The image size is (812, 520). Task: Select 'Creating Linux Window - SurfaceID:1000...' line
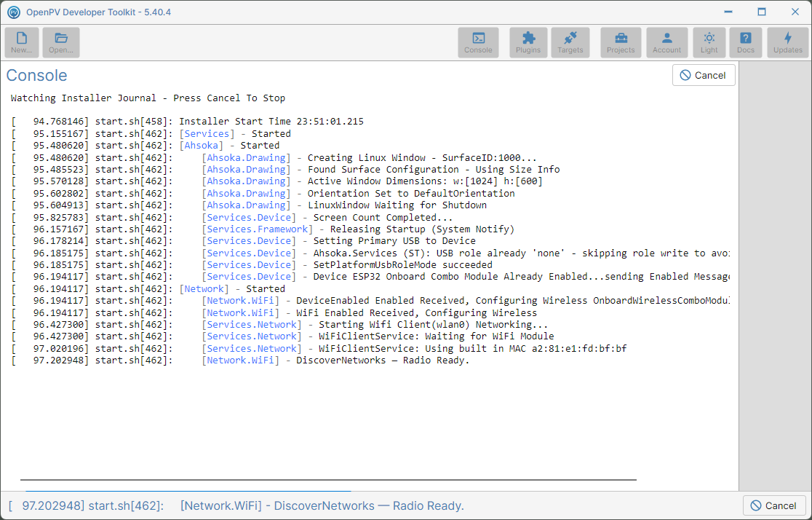(x=274, y=157)
